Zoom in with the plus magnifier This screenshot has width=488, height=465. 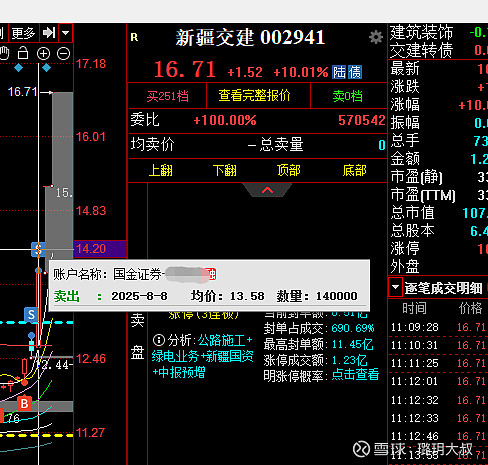coord(43,53)
